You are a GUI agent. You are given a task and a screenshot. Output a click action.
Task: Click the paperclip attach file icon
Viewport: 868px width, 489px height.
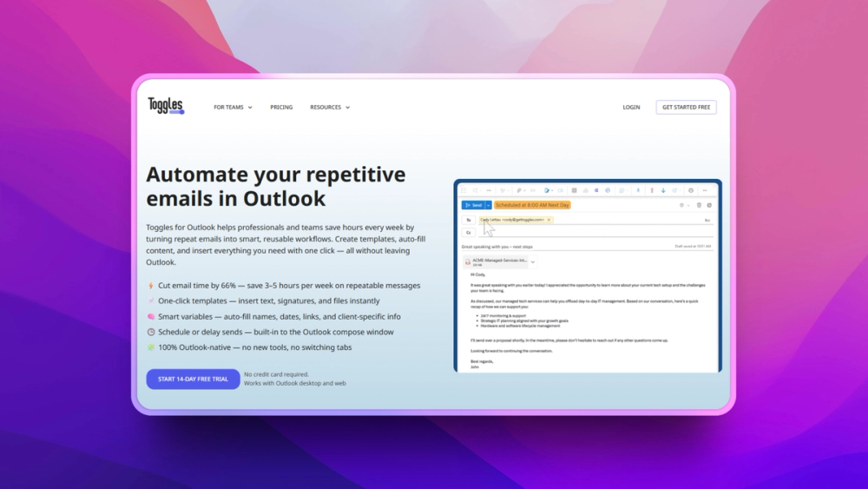click(x=519, y=190)
